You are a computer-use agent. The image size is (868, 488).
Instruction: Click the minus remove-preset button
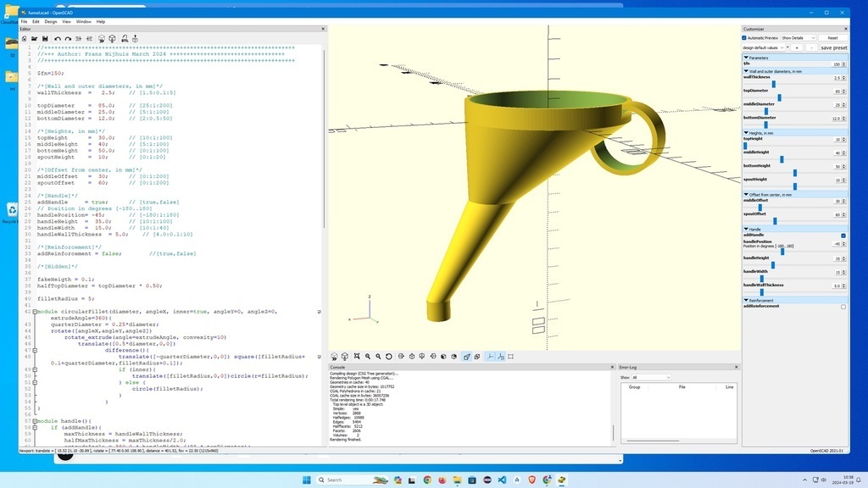point(811,47)
